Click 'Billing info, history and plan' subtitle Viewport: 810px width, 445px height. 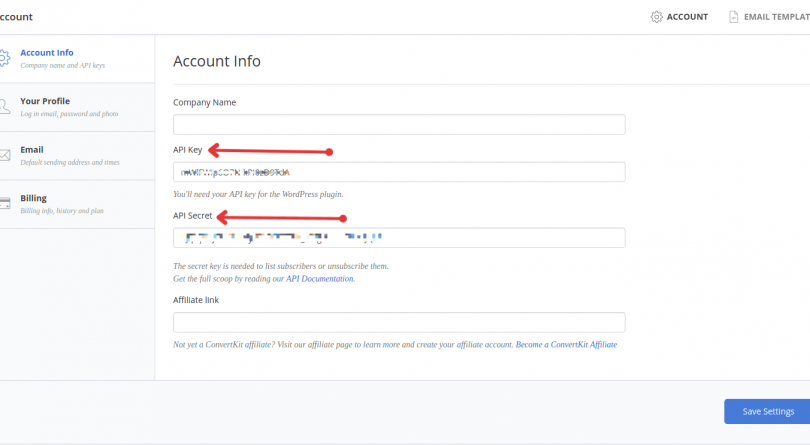pyautogui.click(x=62, y=211)
